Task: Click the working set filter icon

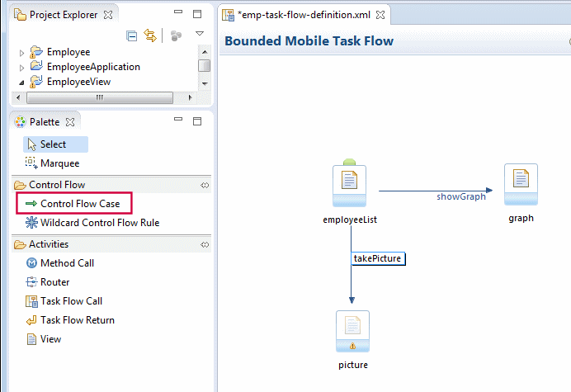Action: (x=177, y=35)
